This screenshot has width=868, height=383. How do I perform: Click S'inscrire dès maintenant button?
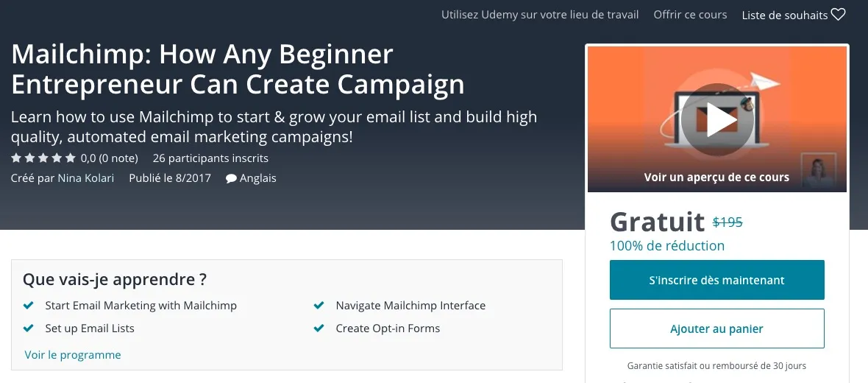(x=717, y=280)
